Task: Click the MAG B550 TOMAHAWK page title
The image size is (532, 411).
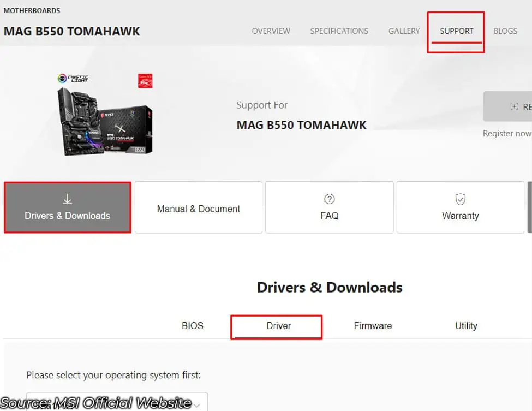Action: pyautogui.click(x=71, y=31)
